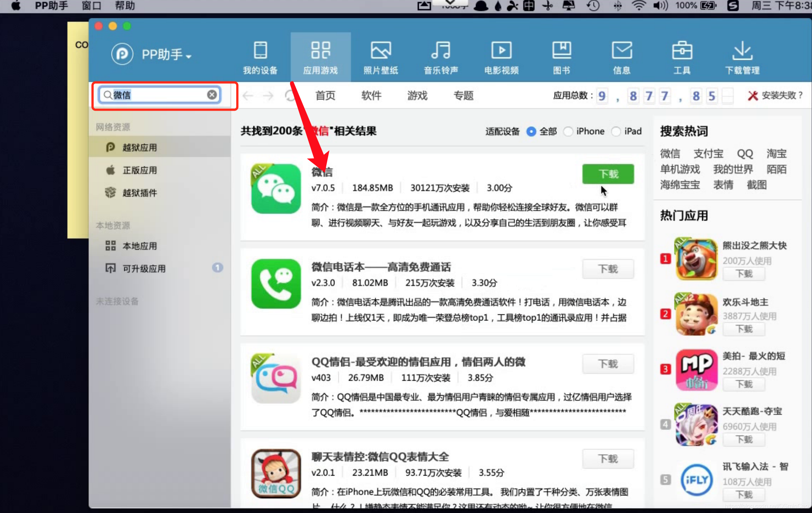Click the refresh page icon
The width and height of the screenshot is (812, 513).
290,96
